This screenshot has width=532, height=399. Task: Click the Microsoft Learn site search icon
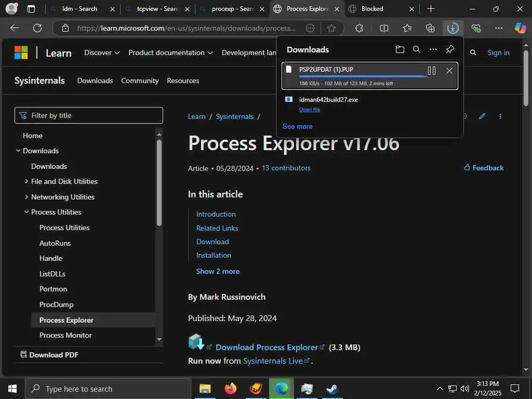pos(473,52)
